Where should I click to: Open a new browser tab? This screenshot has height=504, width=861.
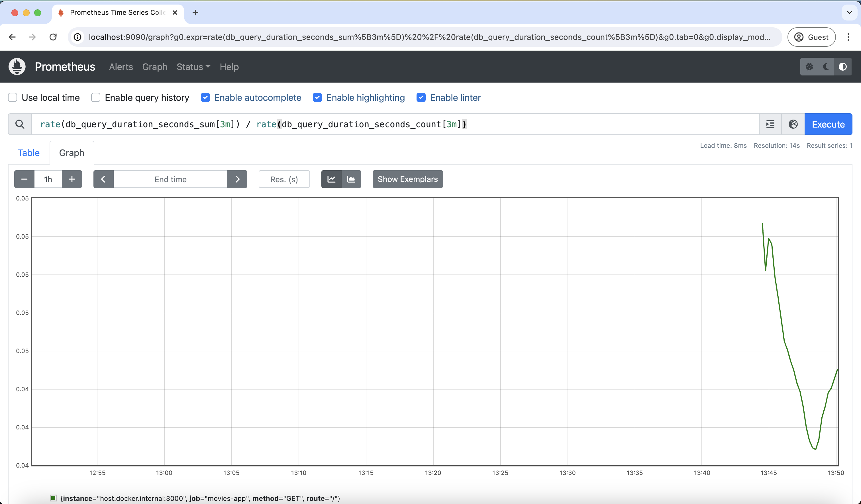pos(195,13)
